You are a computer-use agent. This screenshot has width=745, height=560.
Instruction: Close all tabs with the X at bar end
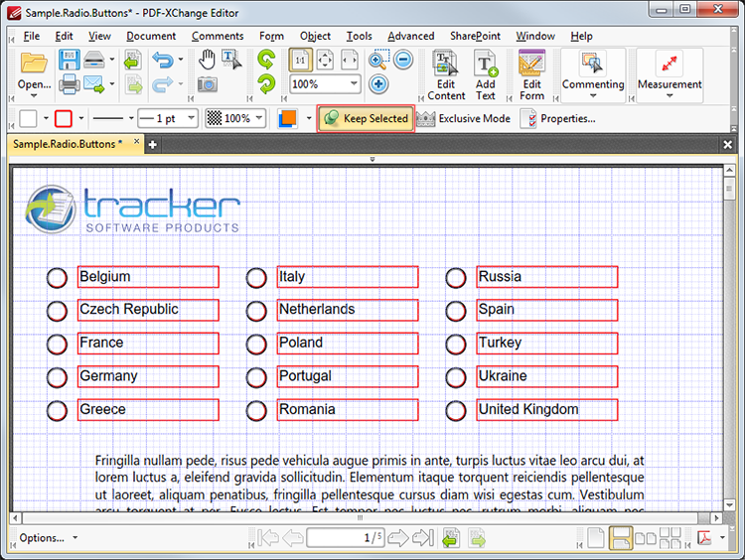pos(727,144)
